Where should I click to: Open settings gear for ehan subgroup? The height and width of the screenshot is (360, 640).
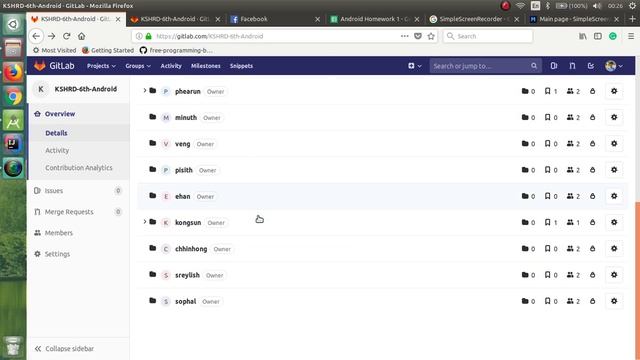click(614, 196)
